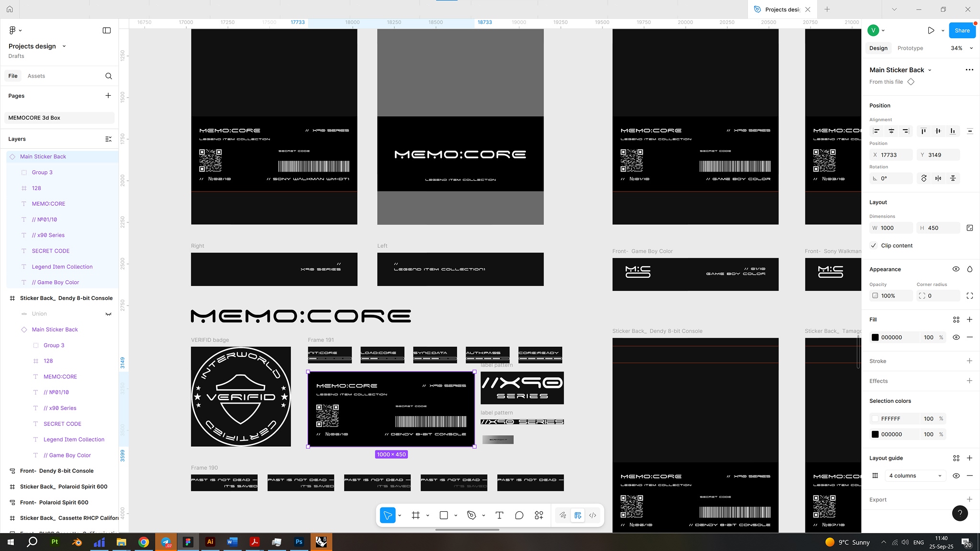Screen dimensions: 980x551
Task: Switch to the Assets tab
Action: (36, 76)
